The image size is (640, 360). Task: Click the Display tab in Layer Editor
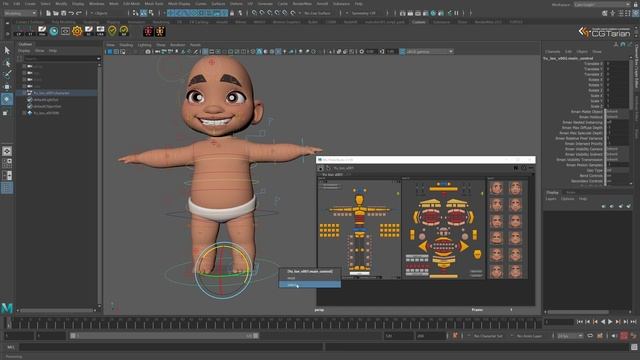[x=552, y=192]
